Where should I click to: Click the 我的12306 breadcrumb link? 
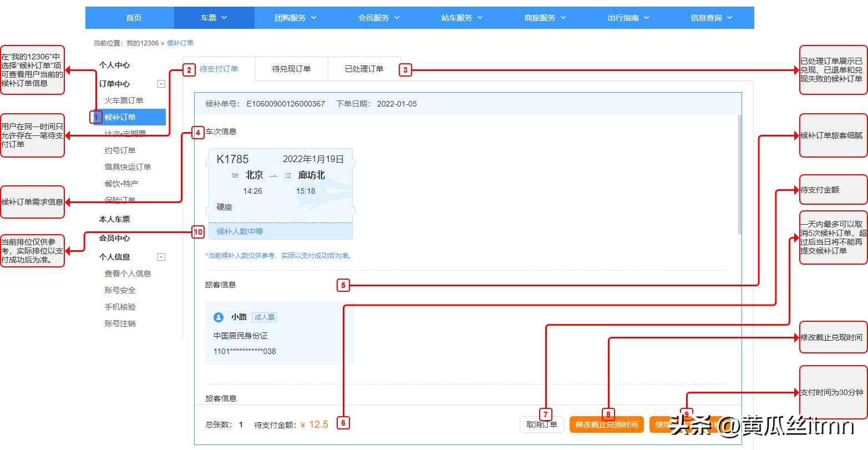click(142, 43)
